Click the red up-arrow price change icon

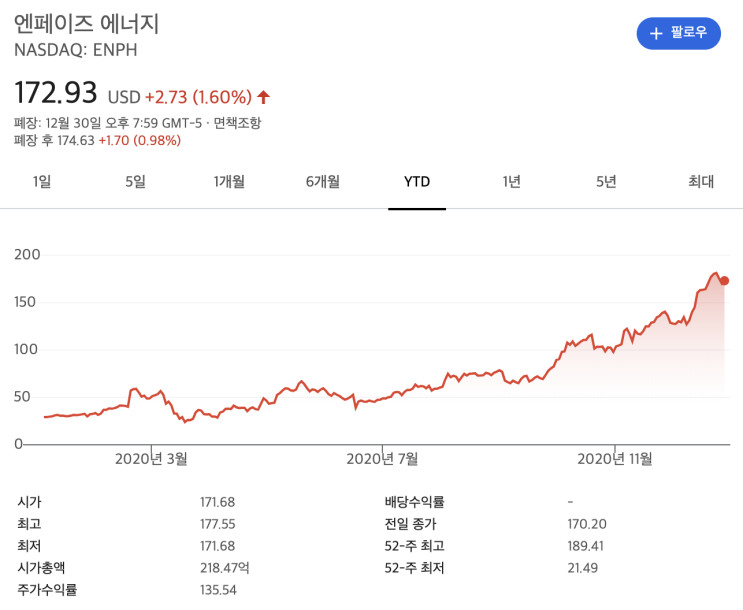(x=263, y=97)
